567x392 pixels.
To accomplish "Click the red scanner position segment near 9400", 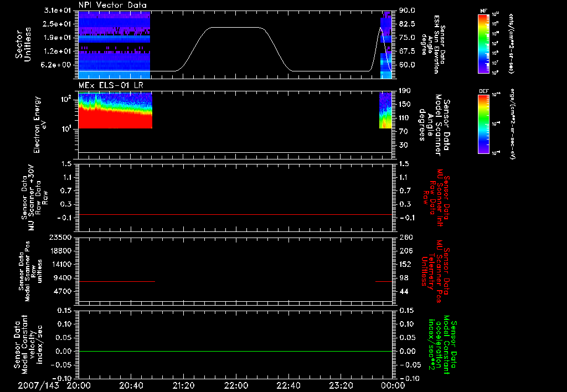I will tap(117, 281).
